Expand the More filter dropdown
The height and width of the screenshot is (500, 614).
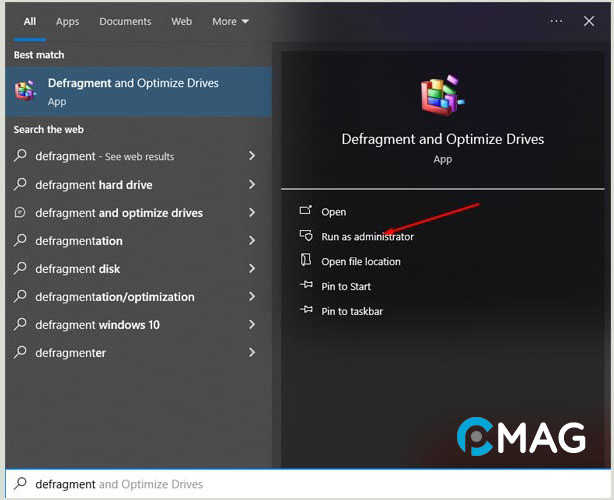[230, 21]
